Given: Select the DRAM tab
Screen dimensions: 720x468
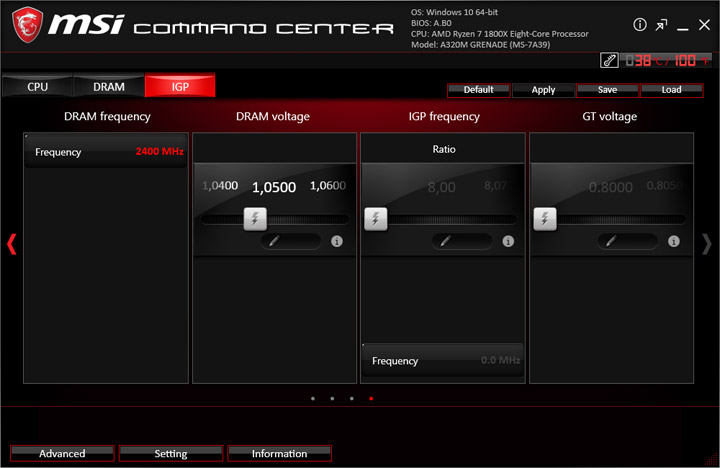Looking at the screenshot, I should [x=109, y=86].
